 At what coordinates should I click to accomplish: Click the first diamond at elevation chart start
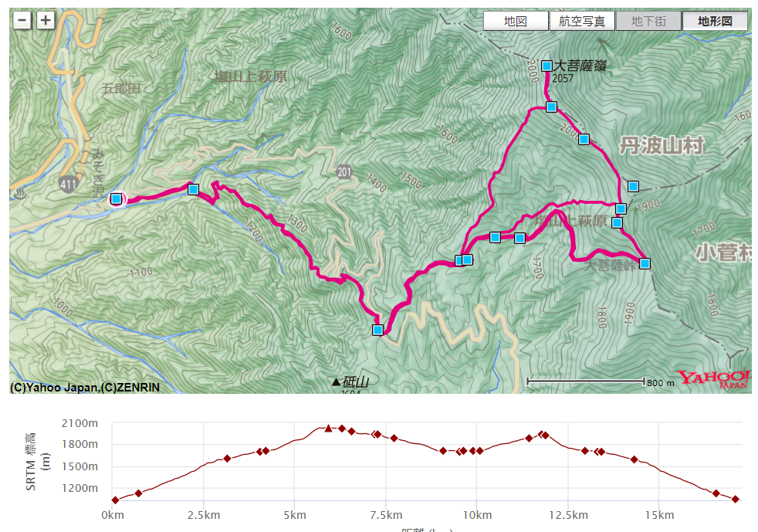point(115,500)
